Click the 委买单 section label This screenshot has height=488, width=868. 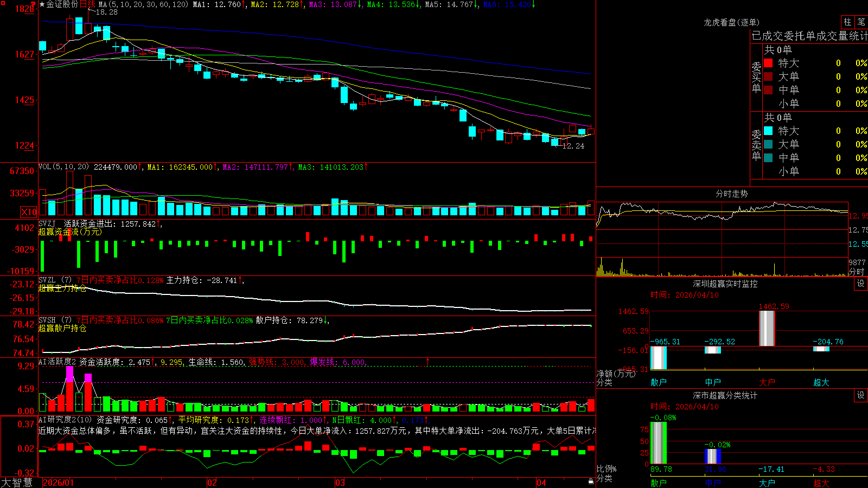[756, 78]
